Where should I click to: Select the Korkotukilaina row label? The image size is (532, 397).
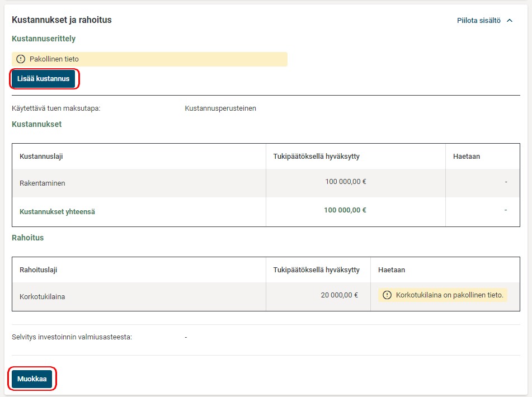tap(43, 297)
